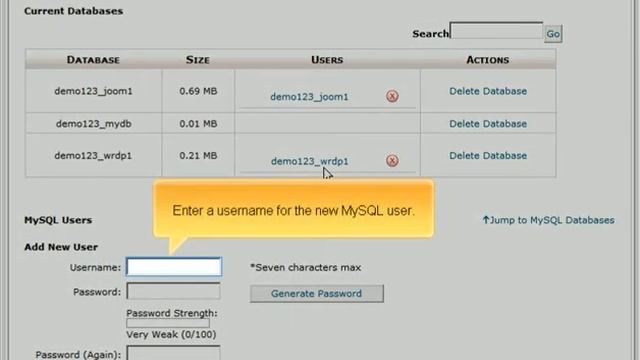Focus the Username input field

coord(174,267)
